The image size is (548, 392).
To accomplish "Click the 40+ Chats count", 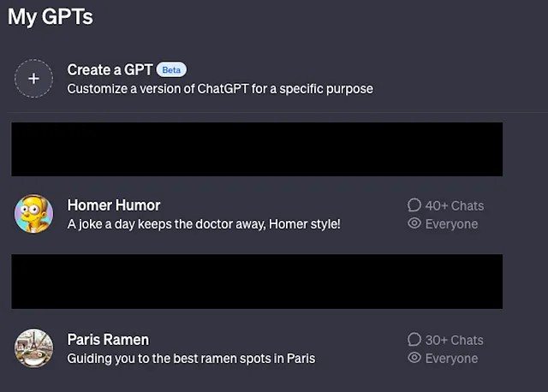I will point(455,205).
